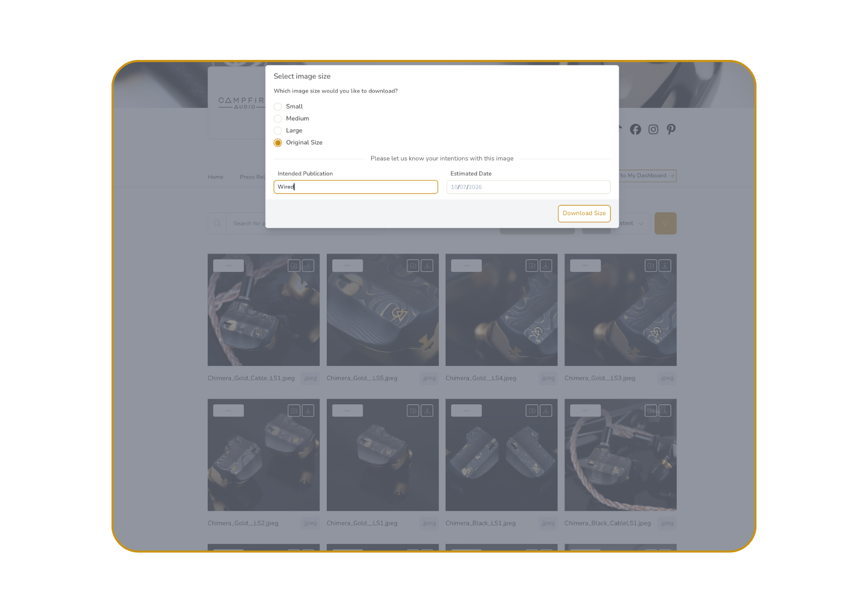Screen dimensions: 868x614
Task: Add Chimera_Gold__LS1.jpeg to folder icon
Action: point(413,411)
